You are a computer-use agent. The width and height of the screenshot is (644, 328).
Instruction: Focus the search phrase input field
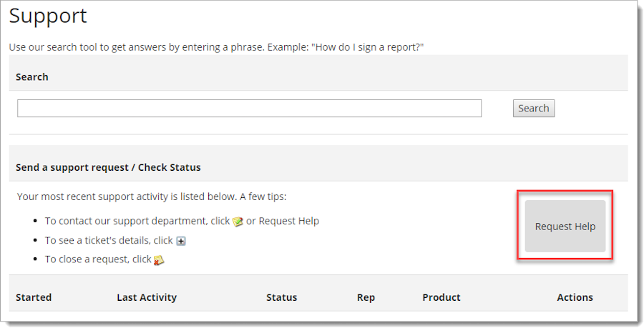click(249, 108)
